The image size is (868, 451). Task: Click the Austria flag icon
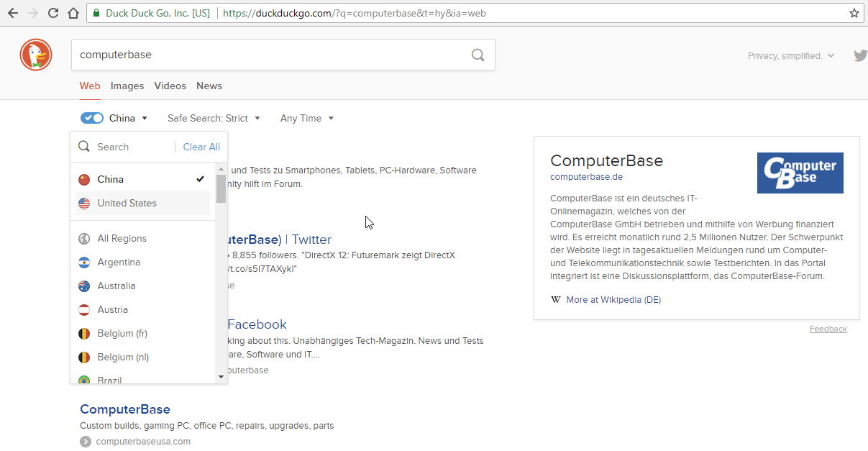84,309
